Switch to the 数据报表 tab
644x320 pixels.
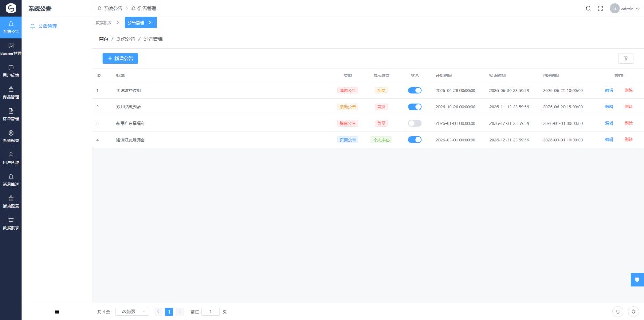pos(104,23)
